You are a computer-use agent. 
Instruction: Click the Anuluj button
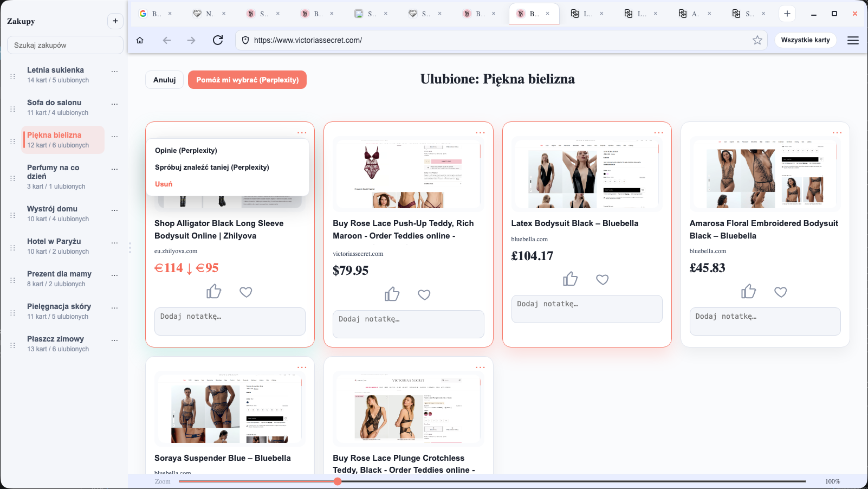165,80
